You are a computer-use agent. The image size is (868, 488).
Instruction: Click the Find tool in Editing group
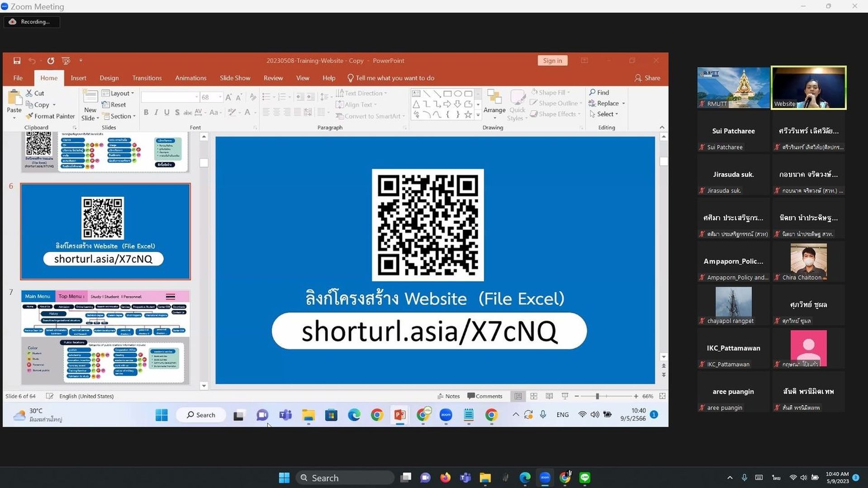click(599, 92)
